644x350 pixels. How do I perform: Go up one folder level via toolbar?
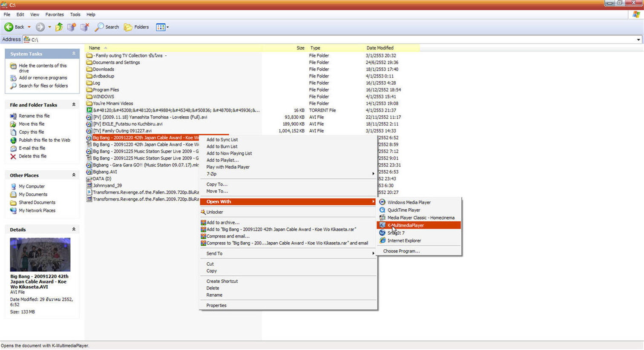[59, 27]
